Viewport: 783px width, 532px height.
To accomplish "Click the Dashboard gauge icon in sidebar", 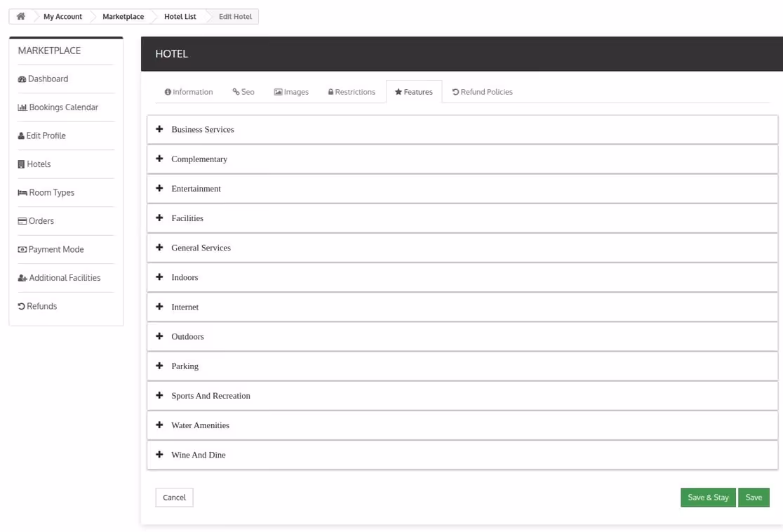I will (22, 79).
